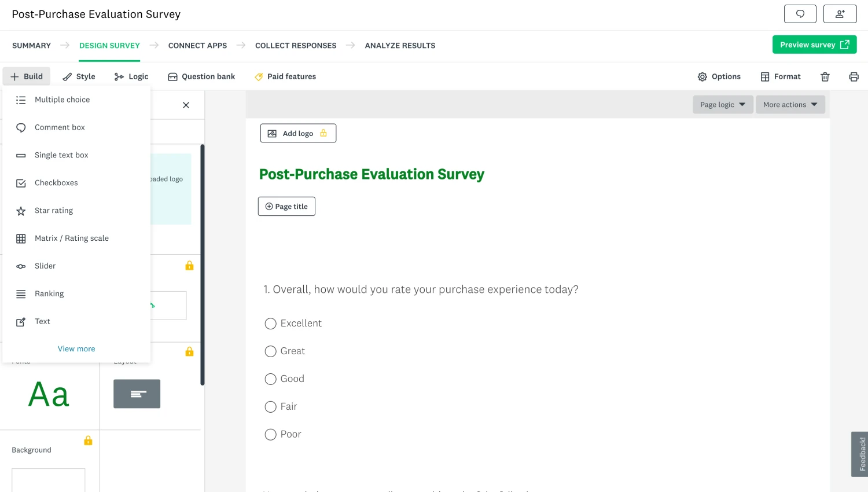This screenshot has height=492, width=868.
Task: Open the Format panel
Action: click(x=781, y=76)
